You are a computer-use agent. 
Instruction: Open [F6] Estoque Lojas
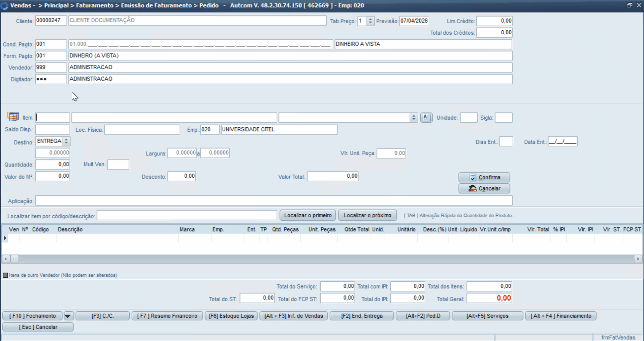pos(231,316)
